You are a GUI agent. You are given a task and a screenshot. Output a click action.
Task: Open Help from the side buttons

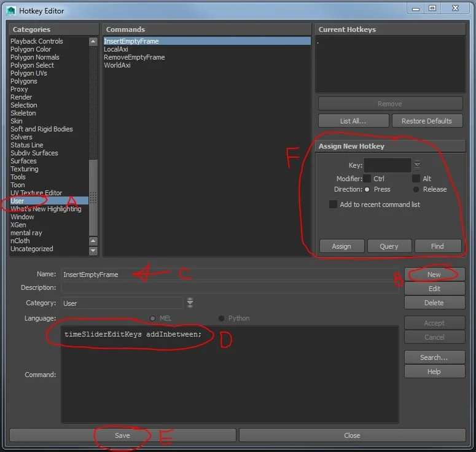pos(434,372)
